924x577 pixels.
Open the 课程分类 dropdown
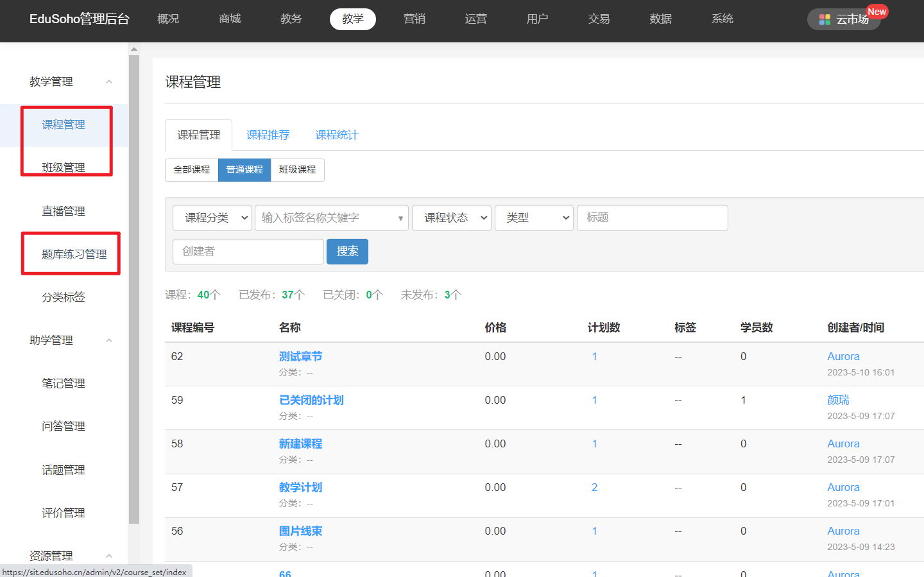point(212,218)
